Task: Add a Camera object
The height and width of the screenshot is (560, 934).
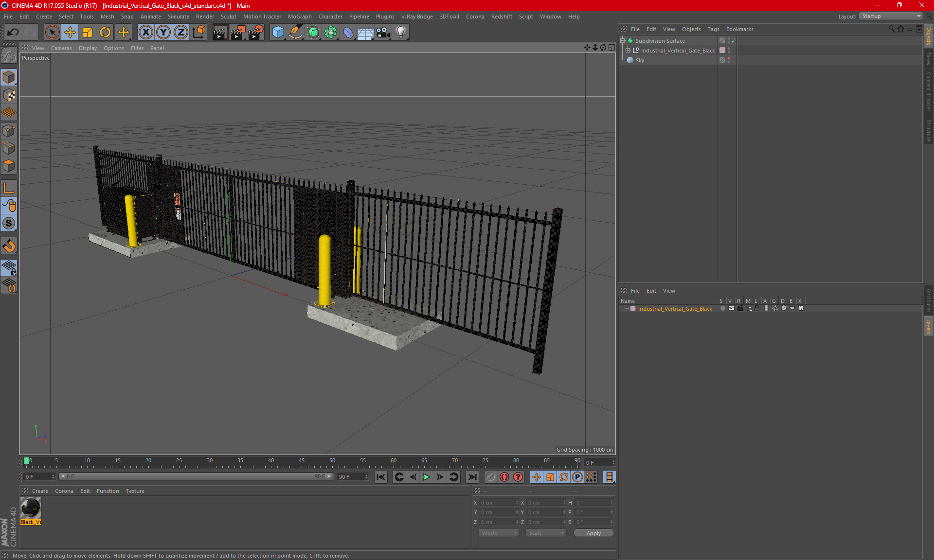Action: [383, 32]
